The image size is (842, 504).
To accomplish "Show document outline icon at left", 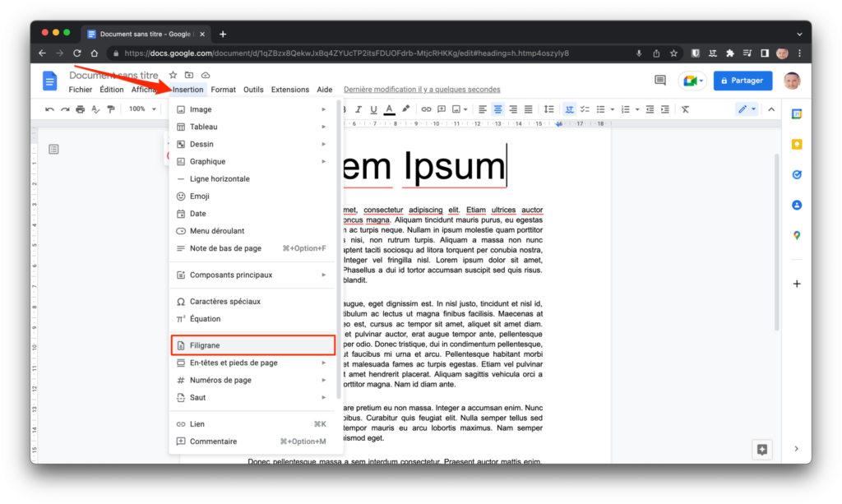I will 53,149.
